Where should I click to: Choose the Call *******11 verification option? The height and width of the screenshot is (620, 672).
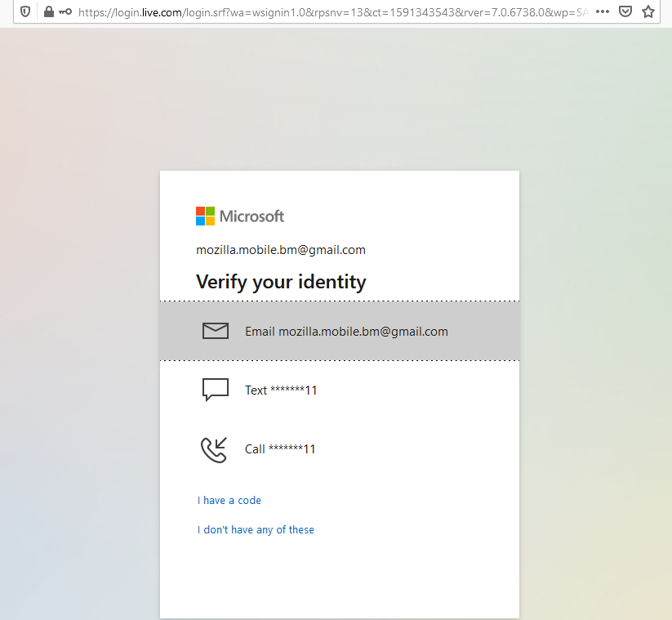[280, 448]
